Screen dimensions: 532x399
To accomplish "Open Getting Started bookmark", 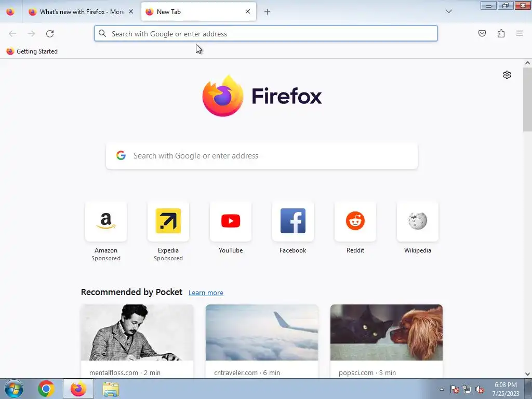I will [x=32, y=51].
